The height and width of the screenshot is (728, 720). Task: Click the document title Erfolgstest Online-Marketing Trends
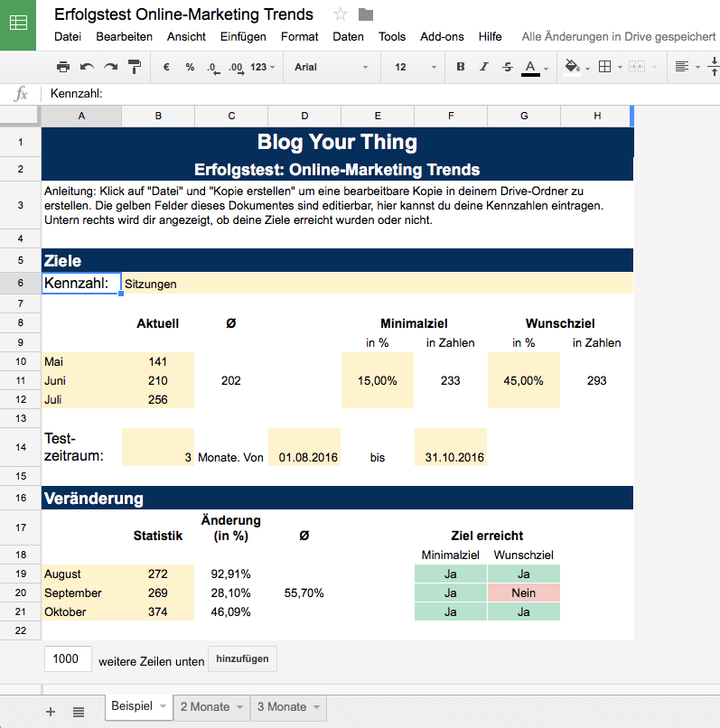click(x=183, y=14)
